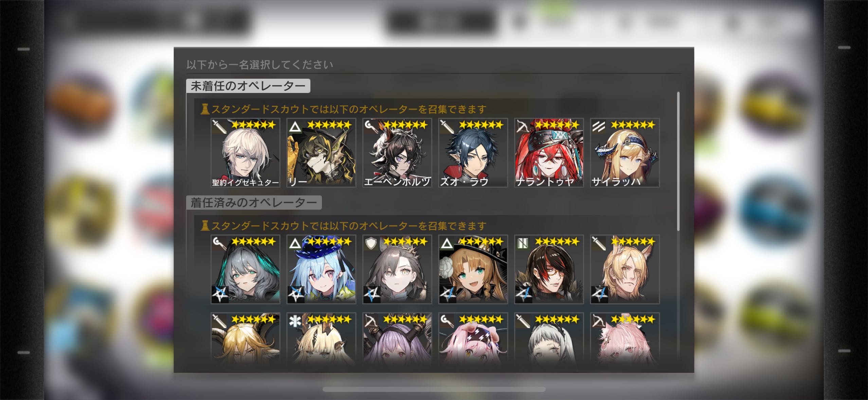Pick the エーベンホルツ operator

397,153
